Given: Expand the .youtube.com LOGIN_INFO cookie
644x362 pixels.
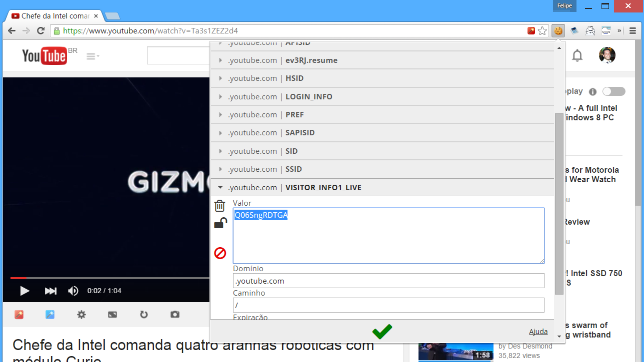Looking at the screenshot, I should tap(382, 97).
